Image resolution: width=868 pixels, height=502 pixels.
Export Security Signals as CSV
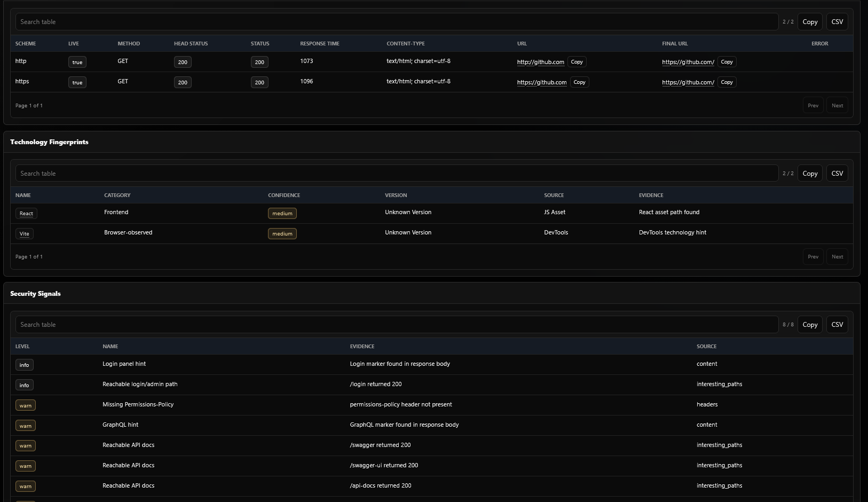[x=837, y=325]
